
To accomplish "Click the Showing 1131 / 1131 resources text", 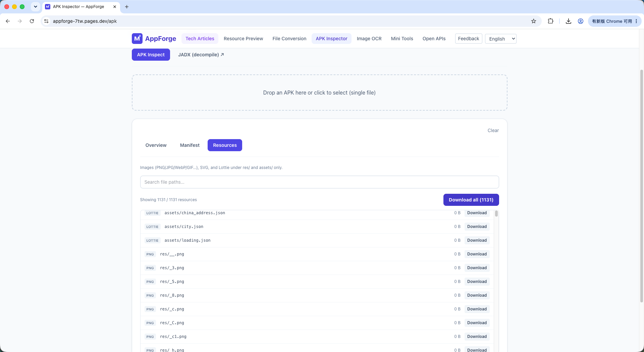I will coord(168,200).
